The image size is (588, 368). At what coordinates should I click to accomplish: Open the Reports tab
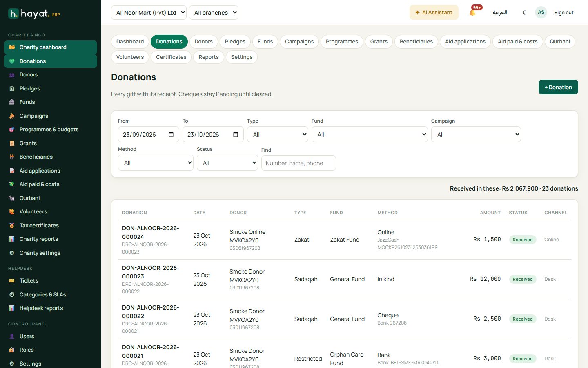click(209, 57)
